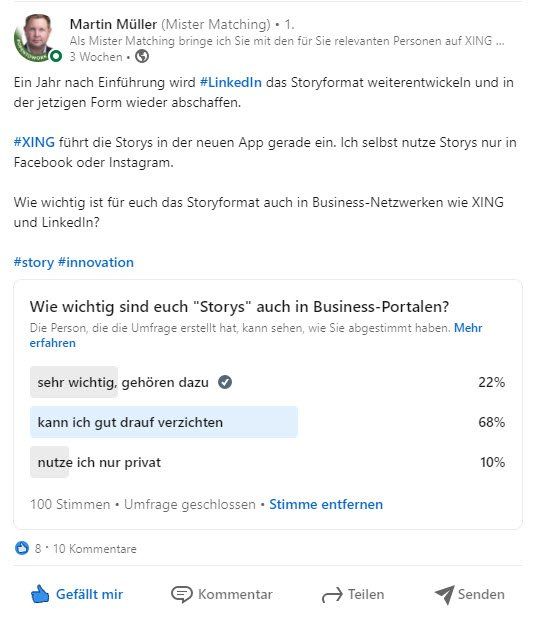
Task: Click Stimme entfernen to remove vote
Action: coord(326,505)
